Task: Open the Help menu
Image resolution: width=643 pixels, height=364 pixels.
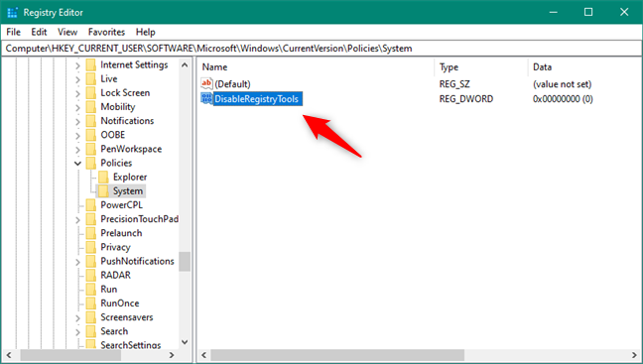Action: (x=146, y=32)
